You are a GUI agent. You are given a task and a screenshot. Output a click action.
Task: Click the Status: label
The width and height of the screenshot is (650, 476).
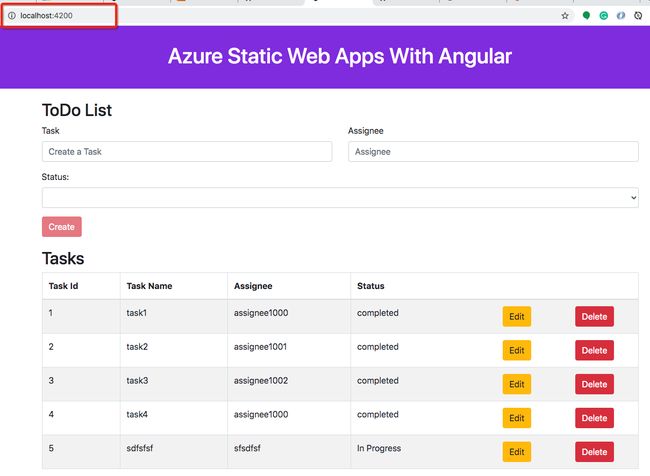(55, 177)
